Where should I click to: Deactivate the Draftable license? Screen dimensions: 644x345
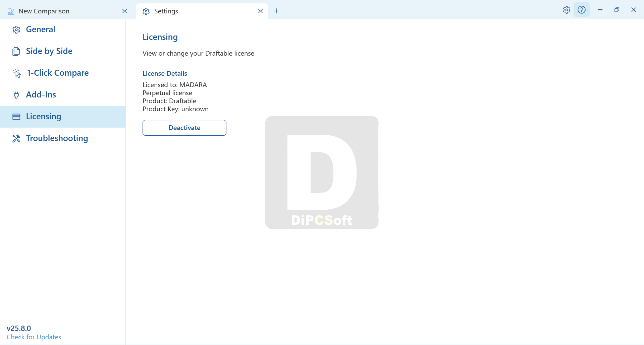[x=184, y=128]
